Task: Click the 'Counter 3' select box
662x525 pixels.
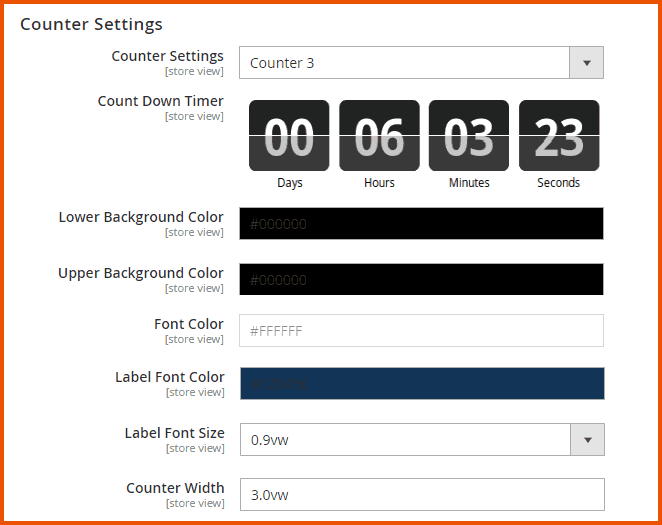Action: (404, 63)
